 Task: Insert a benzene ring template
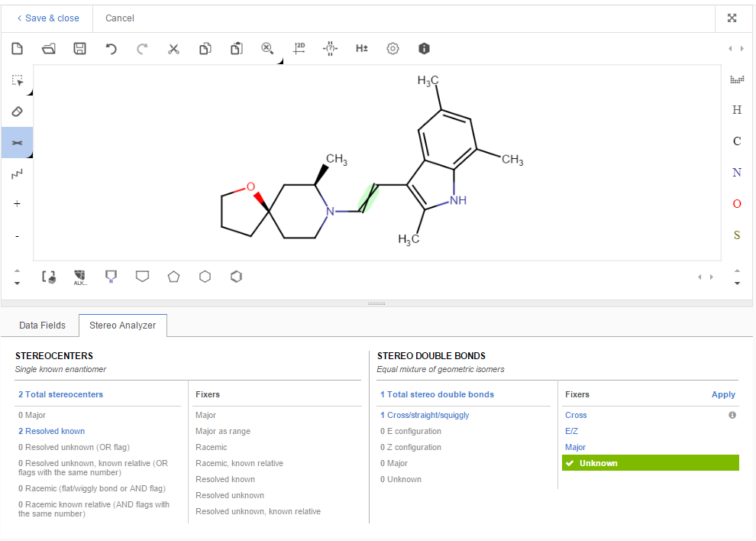(236, 277)
